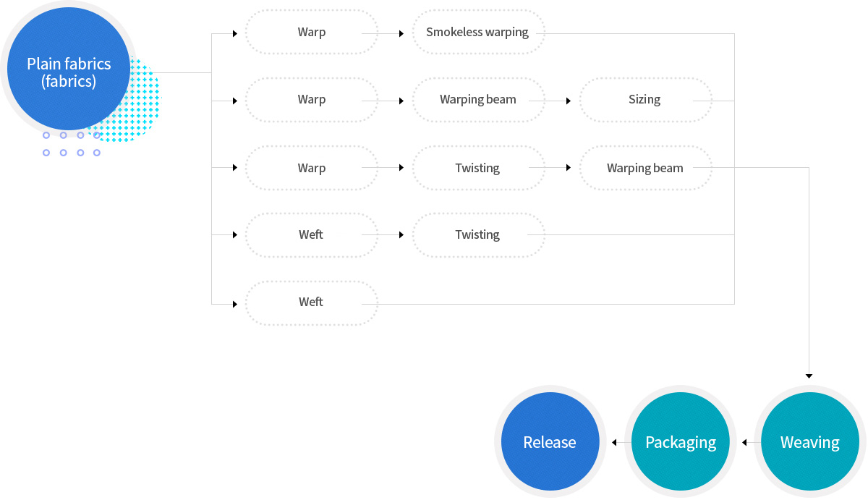Click the Twisting box following Weft
The image size is (868, 500).
coord(477,235)
